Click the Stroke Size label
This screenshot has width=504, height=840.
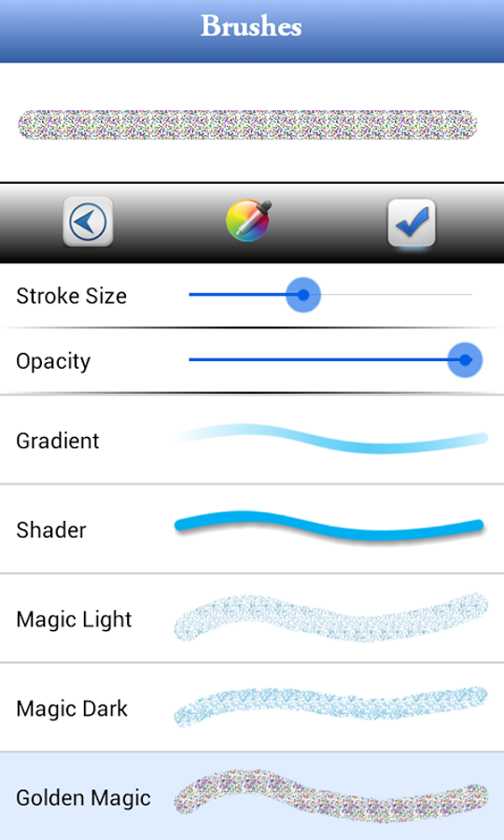71,296
